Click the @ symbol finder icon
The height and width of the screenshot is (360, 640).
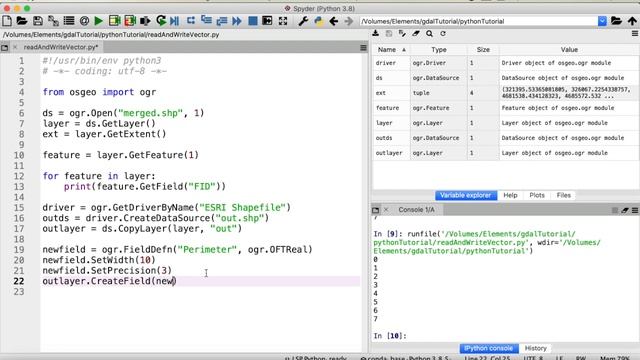click(x=84, y=21)
